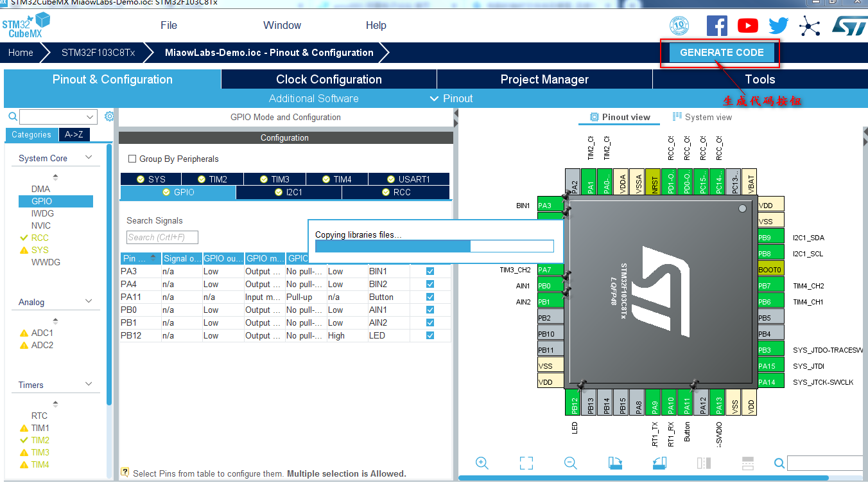Screen dimensions: 868x485
Task: Collapse the System Core category
Action: (x=89, y=158)
